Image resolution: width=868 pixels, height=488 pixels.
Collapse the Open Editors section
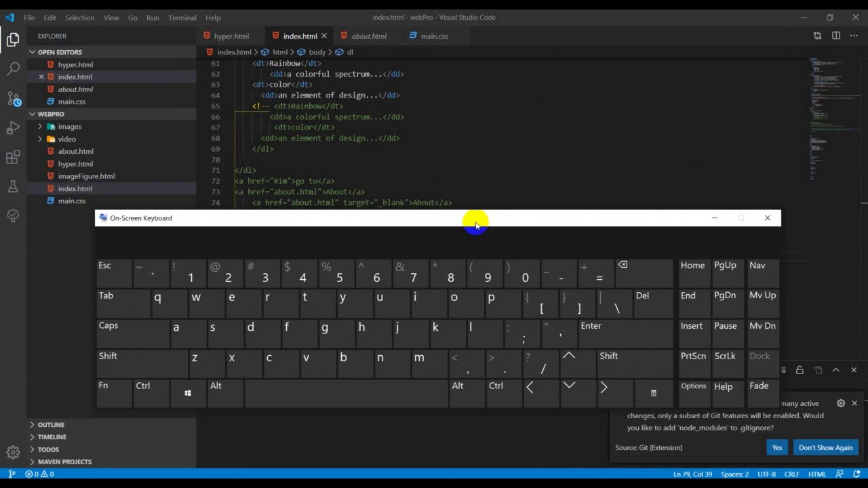coord(112,52)
